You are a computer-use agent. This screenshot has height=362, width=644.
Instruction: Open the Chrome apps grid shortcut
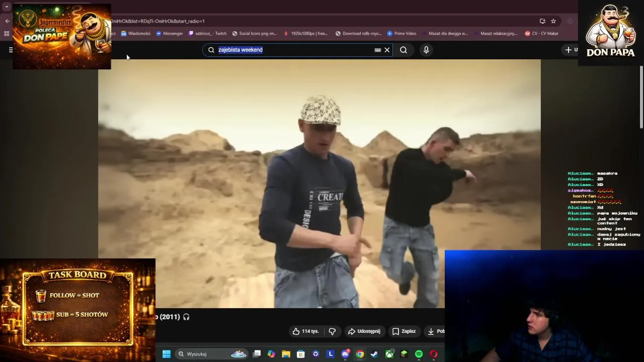[7, 34]
